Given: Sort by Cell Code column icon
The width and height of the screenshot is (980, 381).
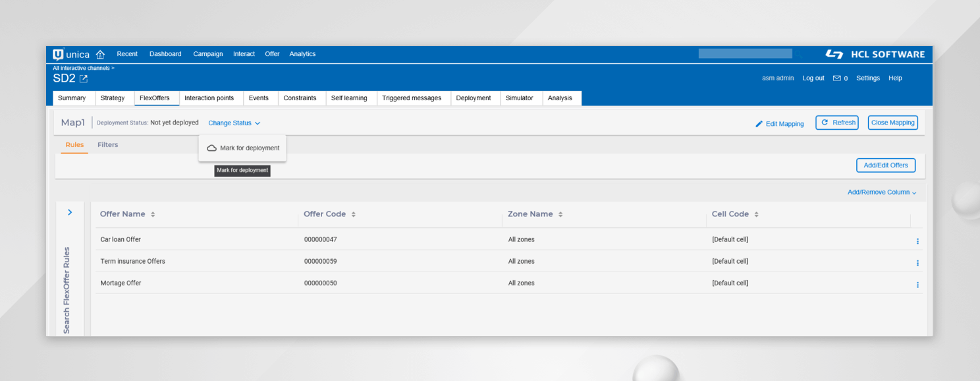Looking at the screenshot, I should pos(756,215).
